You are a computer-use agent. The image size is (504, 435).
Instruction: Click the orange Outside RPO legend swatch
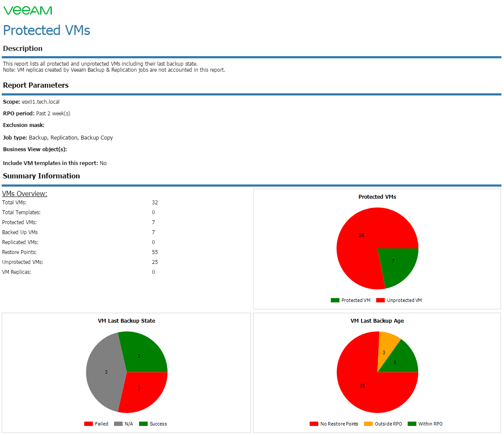click(368, 424)
